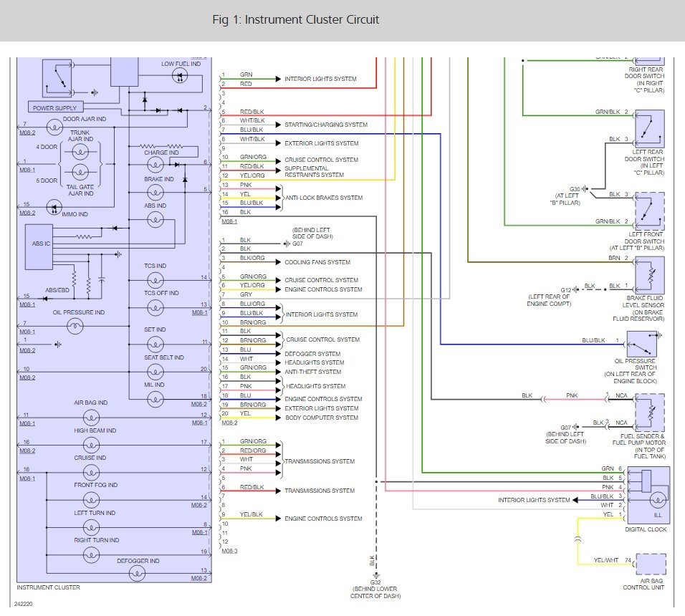Click the fuel sender & pump motor symbol
This screenshot has width=685, height=616.
click(x=650, y=413)
